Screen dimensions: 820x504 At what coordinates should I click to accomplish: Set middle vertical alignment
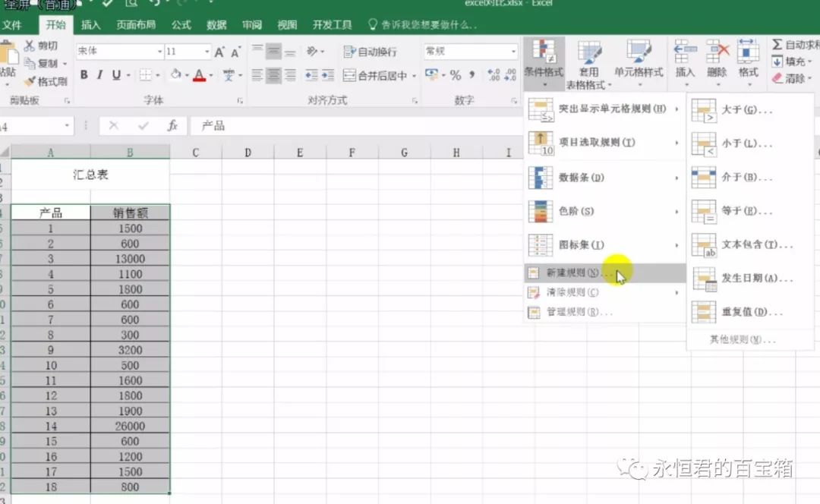pos(273,52)
